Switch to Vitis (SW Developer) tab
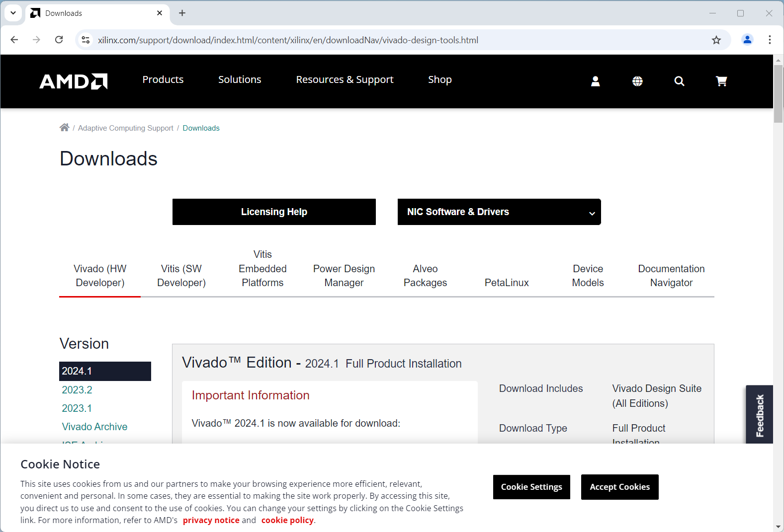Viewport: 784px width, 532px height. tap(181, 276)
